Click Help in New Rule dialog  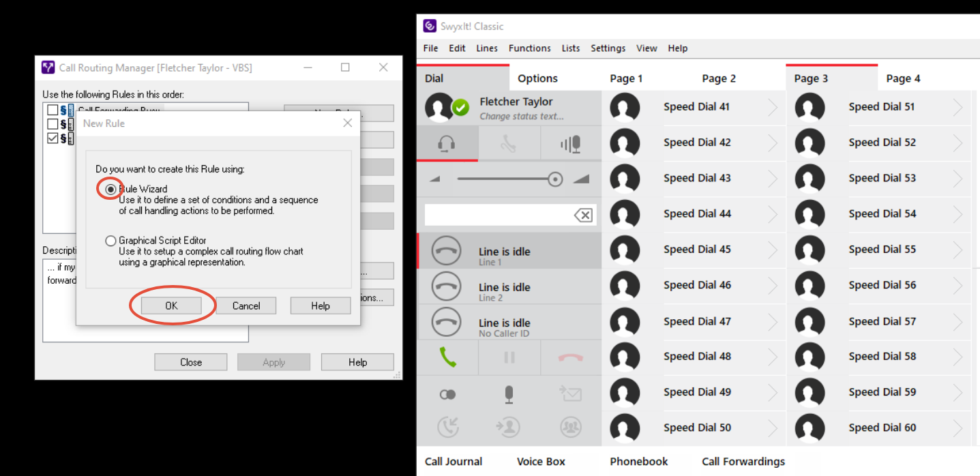coord(321,306)
